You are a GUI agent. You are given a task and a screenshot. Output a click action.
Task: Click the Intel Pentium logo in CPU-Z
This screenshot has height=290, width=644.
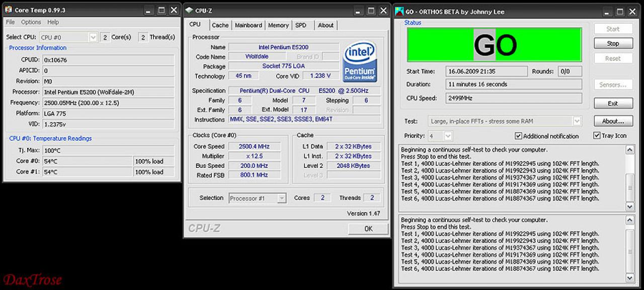point(360,62)
